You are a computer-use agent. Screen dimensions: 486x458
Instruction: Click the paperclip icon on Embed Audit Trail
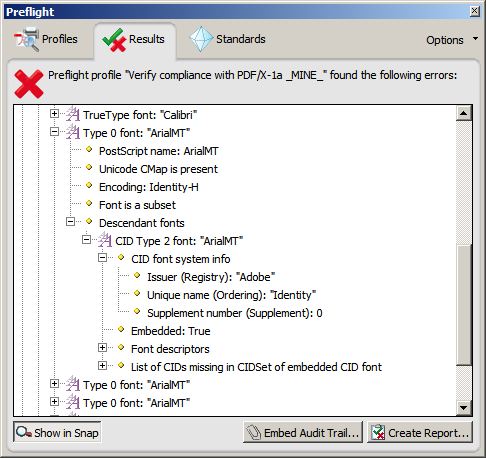[x=254, y=433]
